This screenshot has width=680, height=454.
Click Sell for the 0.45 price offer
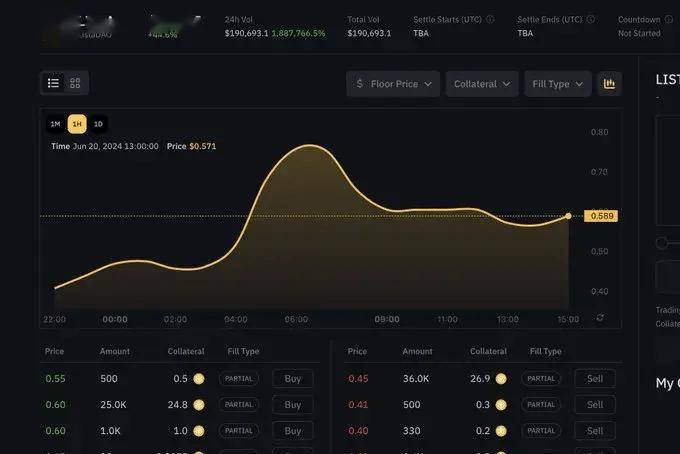[595, 379]
